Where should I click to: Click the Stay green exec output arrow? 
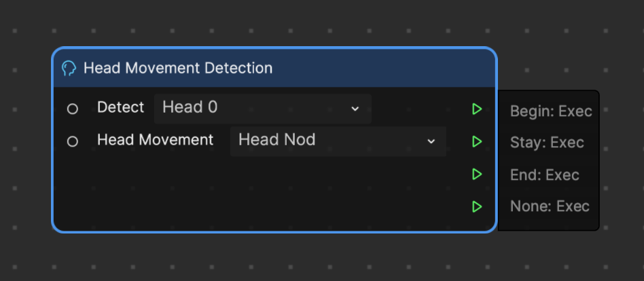pos(477,142)
